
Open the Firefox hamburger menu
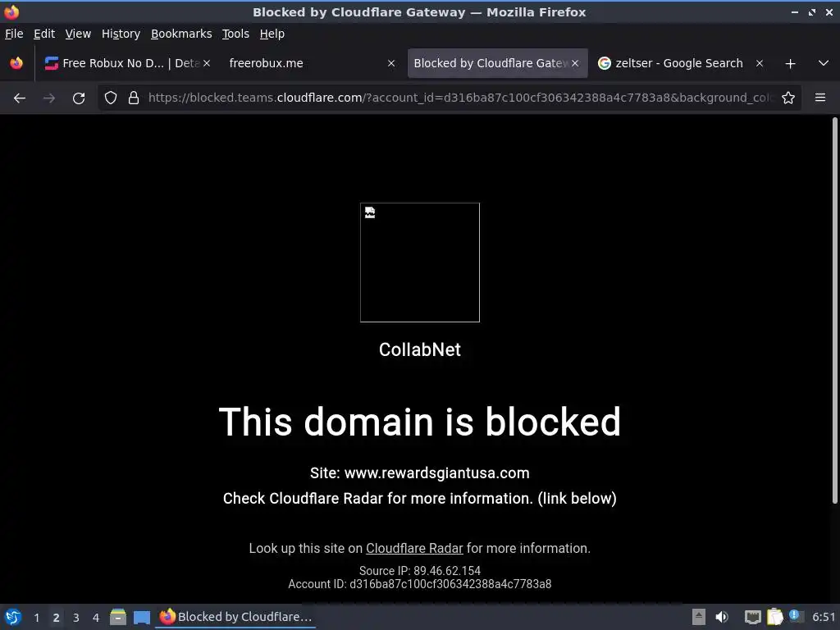coord(820,98)
